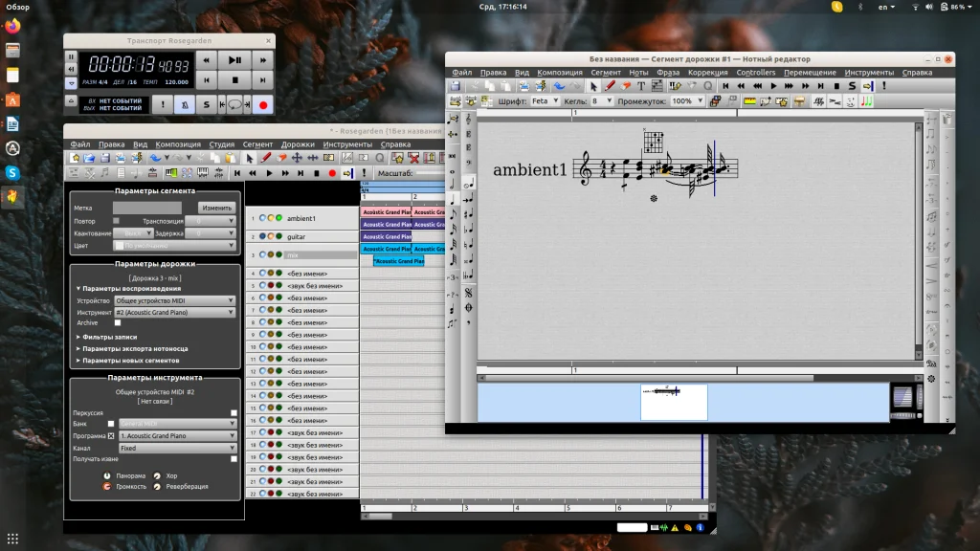This screenshot has height=551, width=980.
Task: Enable the Перкуссия checkbox
Action: 234,413
